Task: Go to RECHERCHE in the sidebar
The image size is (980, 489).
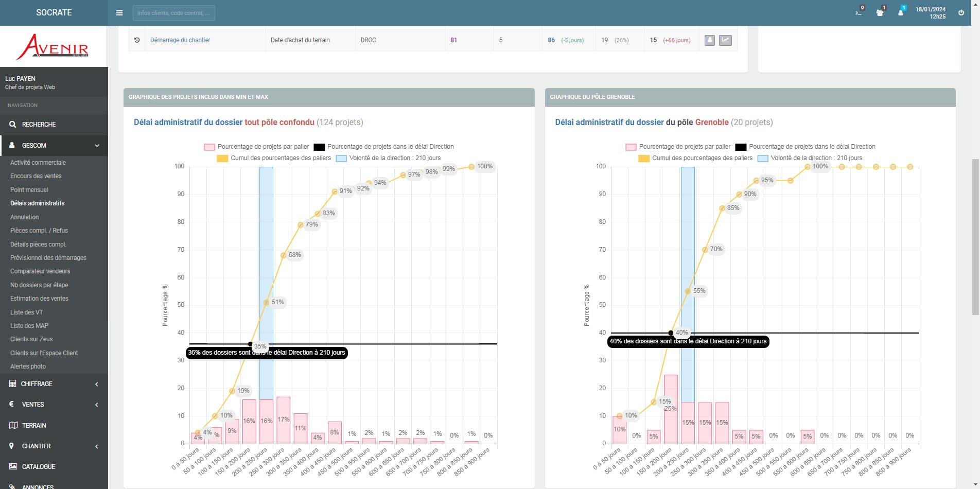Action: 39,125
